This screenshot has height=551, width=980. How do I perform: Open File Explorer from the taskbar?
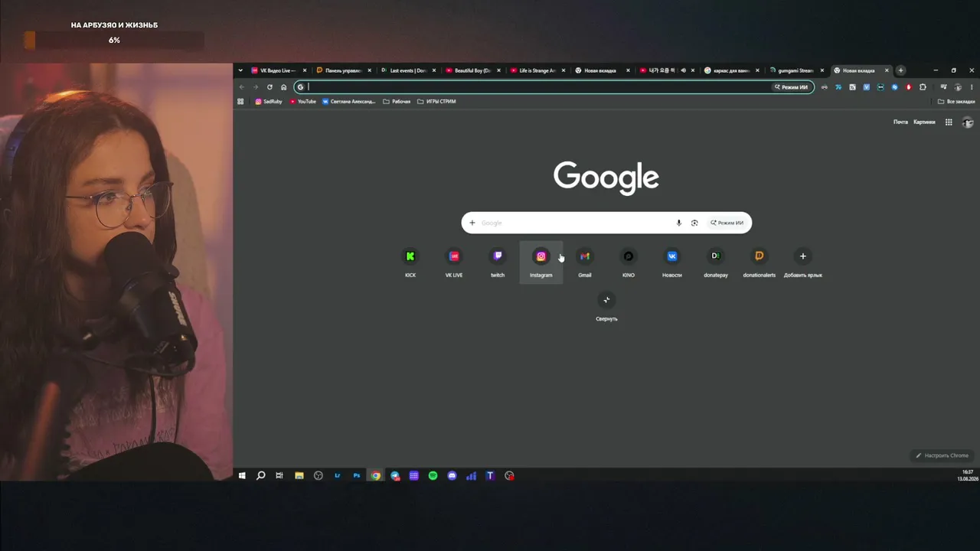point(299,476)
